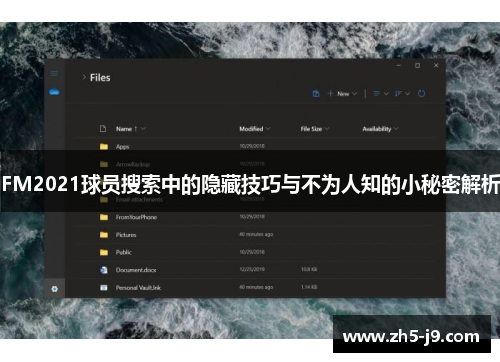Click the blue icon left of New
Viewport: 500px width, 362px height.
click(x=316, y=94)
